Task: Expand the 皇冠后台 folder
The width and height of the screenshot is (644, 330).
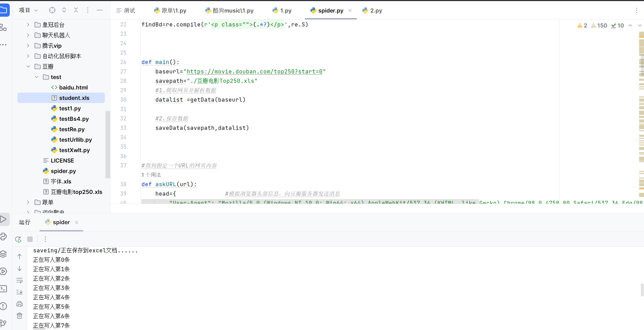Action: pos(28,25)
